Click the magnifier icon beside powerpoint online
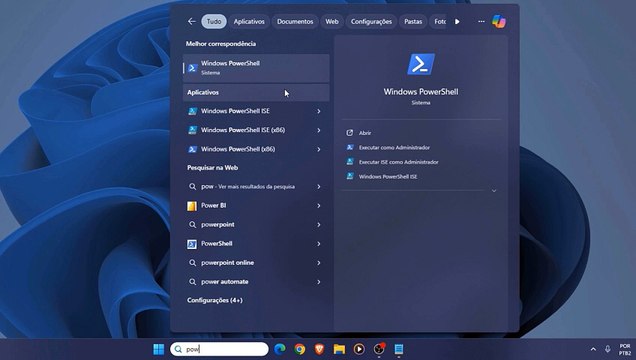636x360 pixels. tap(192, 263)
